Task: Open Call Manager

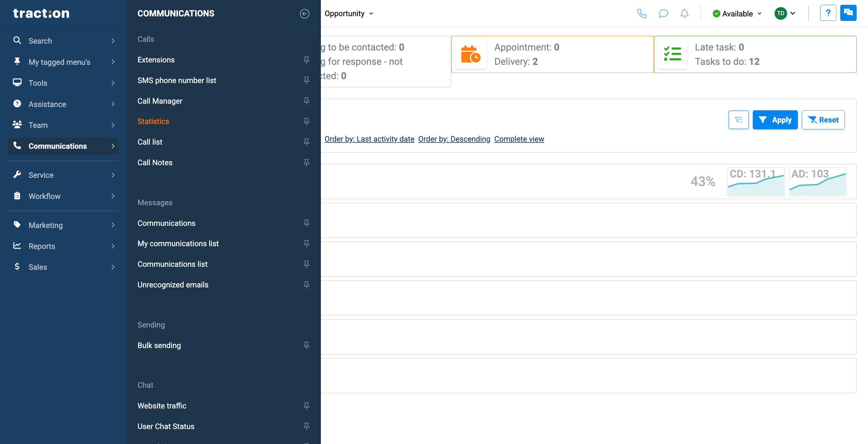Action: [160, 101]
